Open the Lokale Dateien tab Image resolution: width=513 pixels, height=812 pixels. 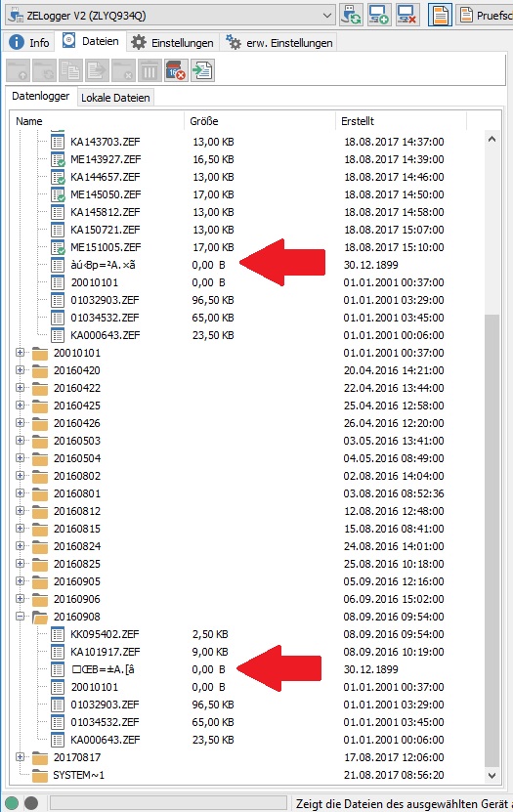pos(115,98)
